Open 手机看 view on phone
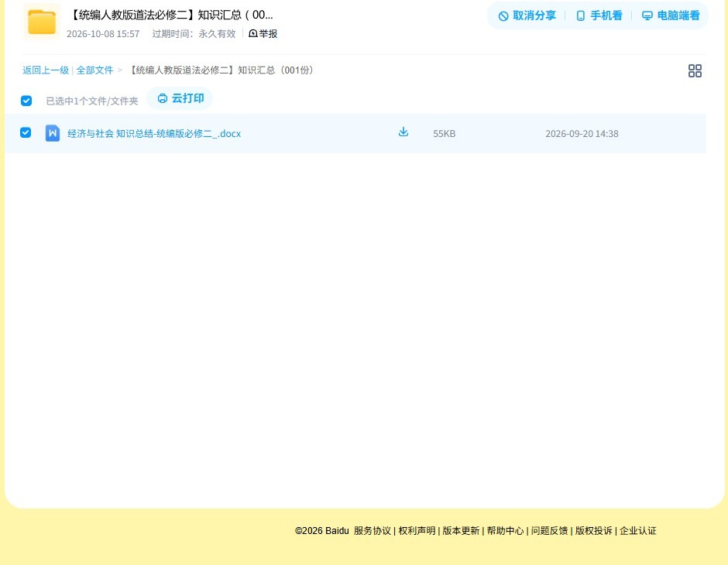 (599, 15)
